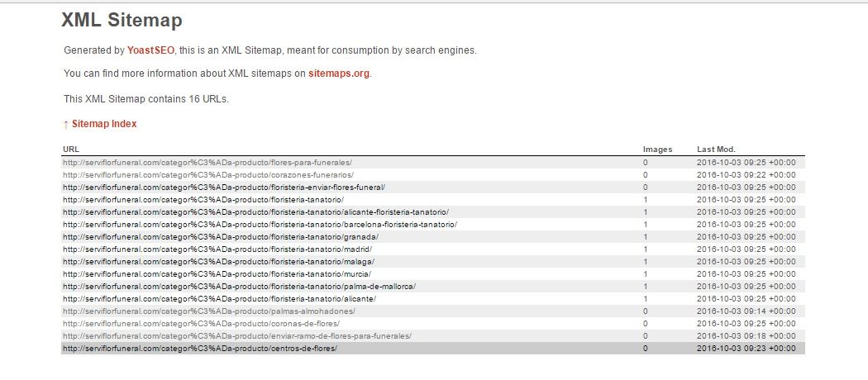Screen dimensions: 868x380
Task: Open the floristeria-tanatorio/malaga URL
Action: coord(218,262)
